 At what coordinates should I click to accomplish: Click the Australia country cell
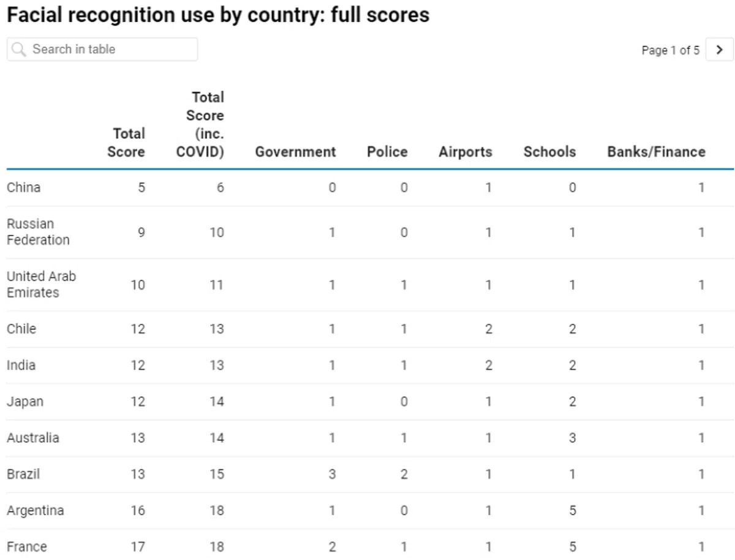tap(33, 438)
